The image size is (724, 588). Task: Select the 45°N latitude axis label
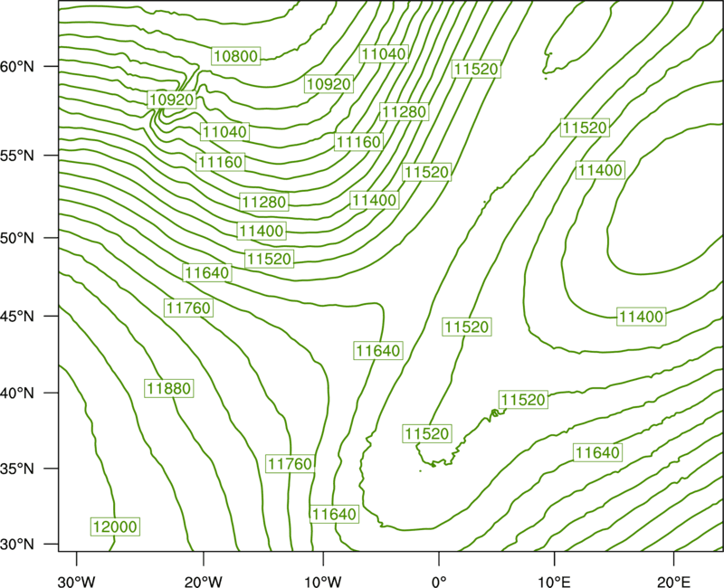click(x=17, y=316)
